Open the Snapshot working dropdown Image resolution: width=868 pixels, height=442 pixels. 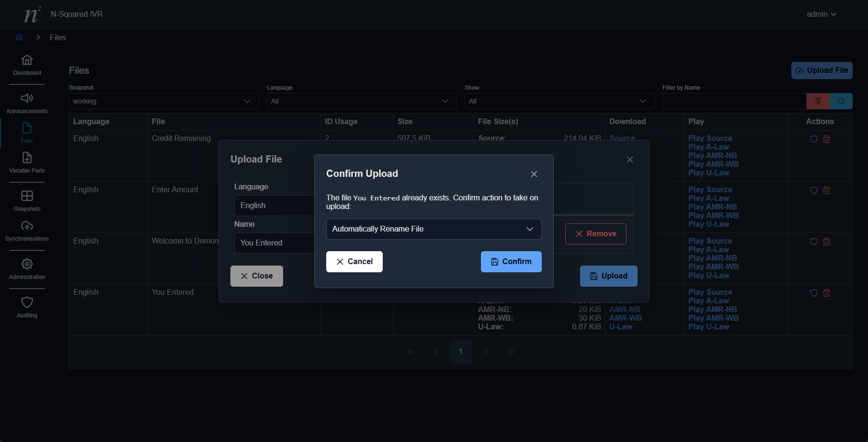point(163,101)
